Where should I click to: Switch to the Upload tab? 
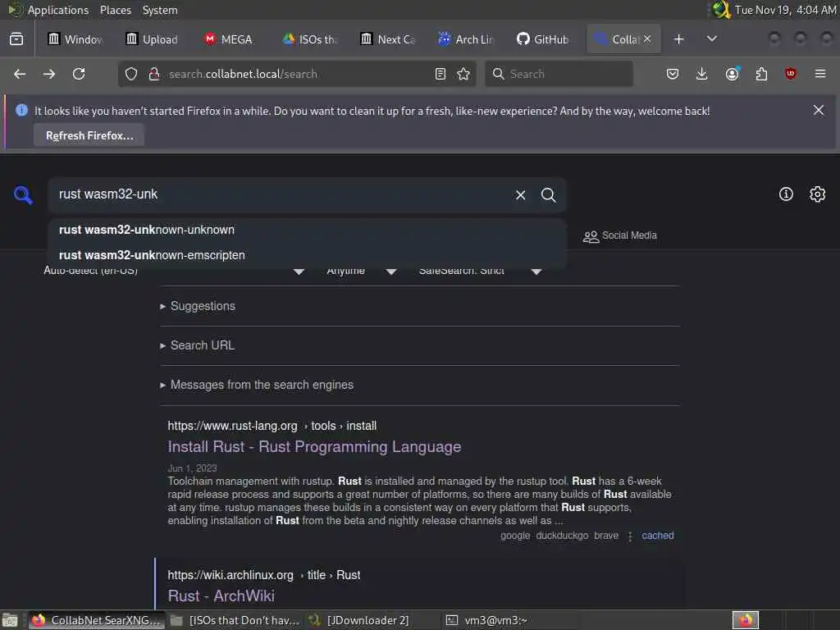(x=152, y=39)
